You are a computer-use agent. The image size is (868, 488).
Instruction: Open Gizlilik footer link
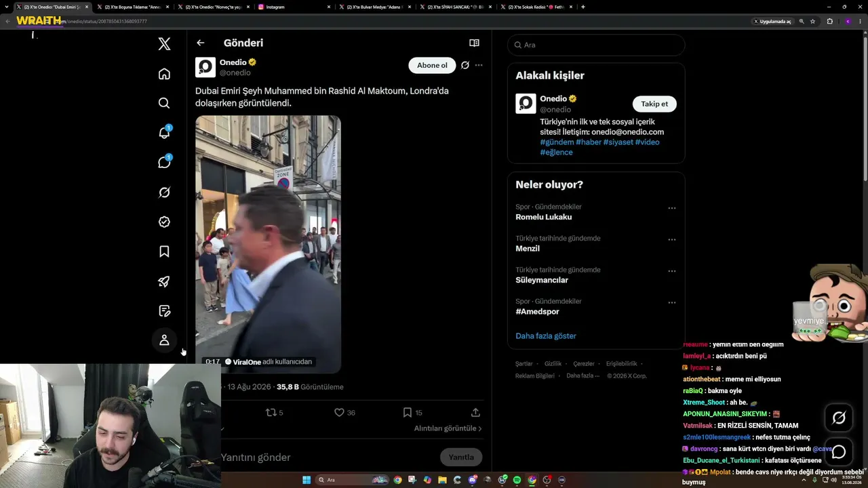[553, 364]
